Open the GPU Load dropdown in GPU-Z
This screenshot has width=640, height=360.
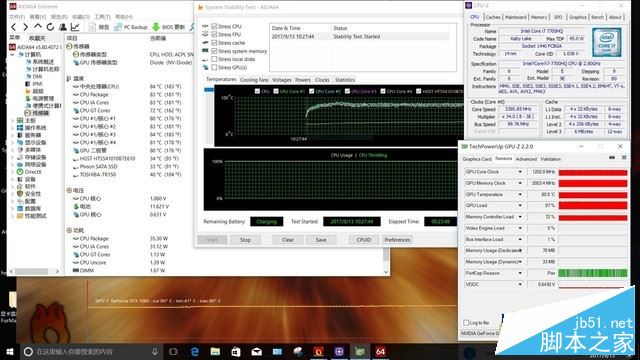[x=520, y=206]
